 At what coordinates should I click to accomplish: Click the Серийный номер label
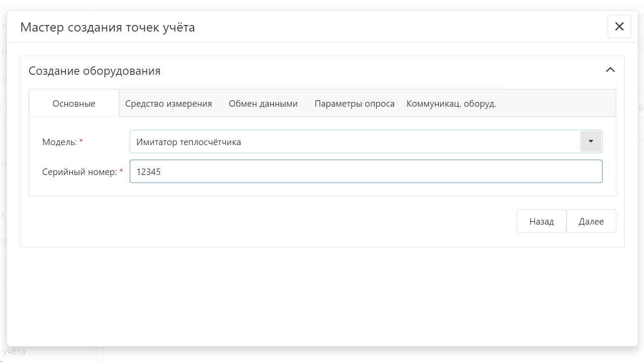tap(79, 172)
